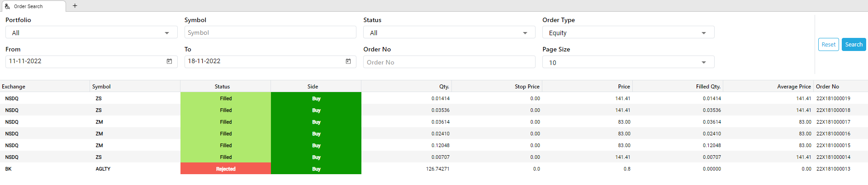868x185 pixels.
Task: Open the Order Type Equity dropdown
Action: (x=628, y=32)
